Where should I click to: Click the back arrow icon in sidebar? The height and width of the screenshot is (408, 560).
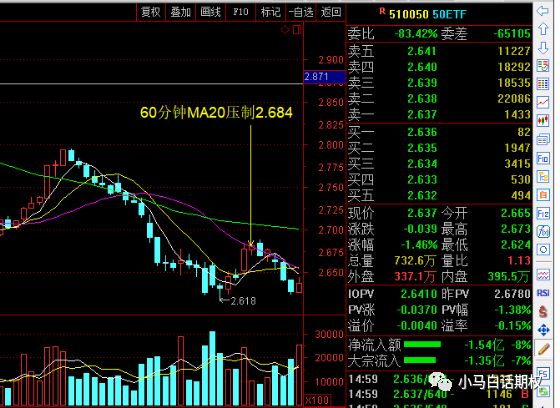pyautogui.click(x=543, y=11)
